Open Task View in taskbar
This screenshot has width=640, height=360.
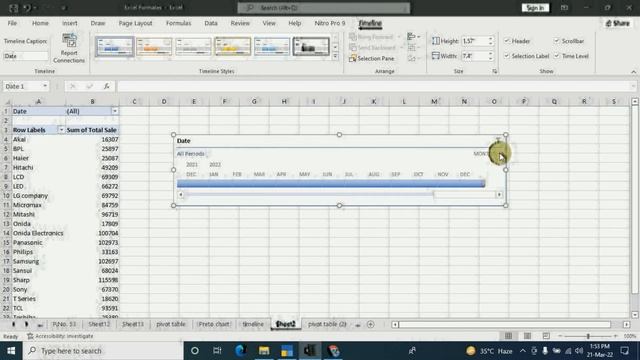coord(217,351)
